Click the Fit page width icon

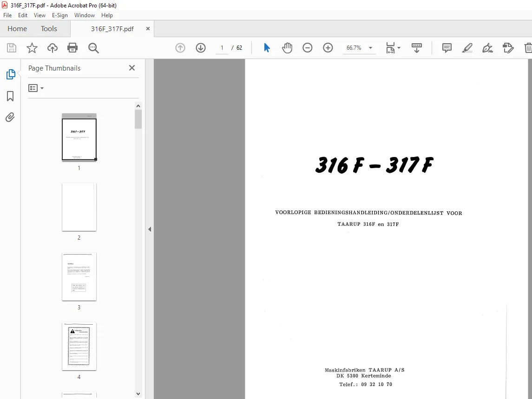pyautogui.click(x=390, y=48)
